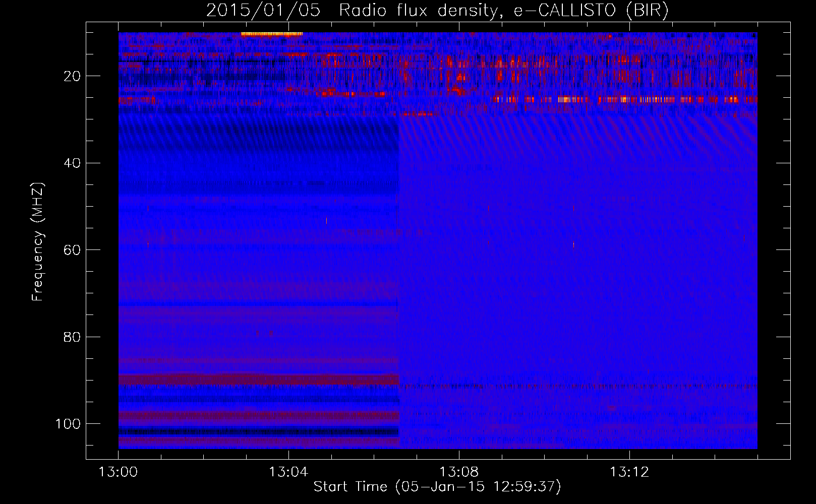Click the 13:08 time axis tick label

tap(459, 472)
